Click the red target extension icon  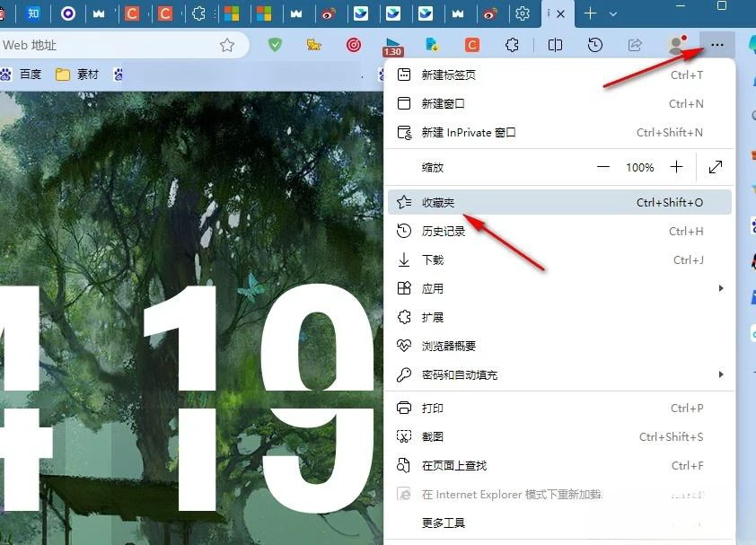point(354,45)
